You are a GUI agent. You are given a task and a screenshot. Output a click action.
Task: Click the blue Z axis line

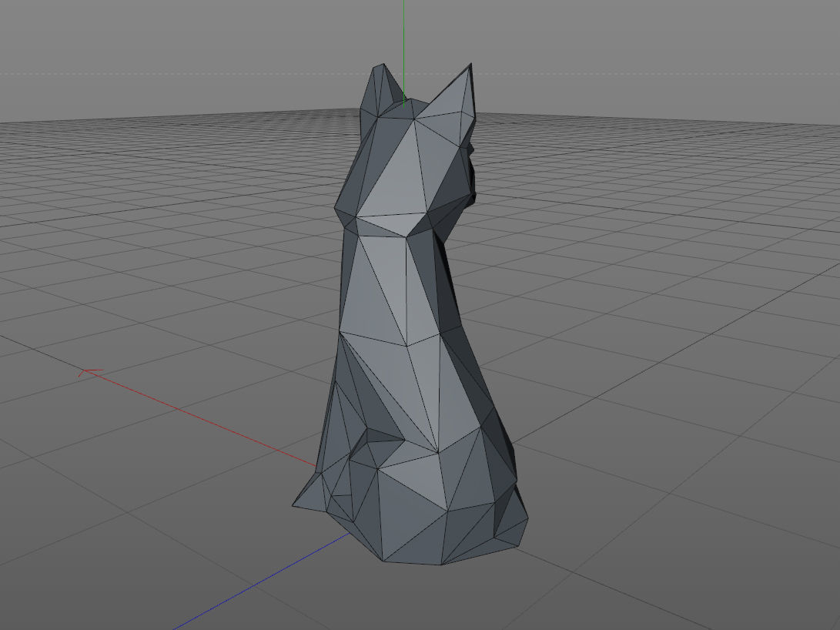tap(263, 581)
